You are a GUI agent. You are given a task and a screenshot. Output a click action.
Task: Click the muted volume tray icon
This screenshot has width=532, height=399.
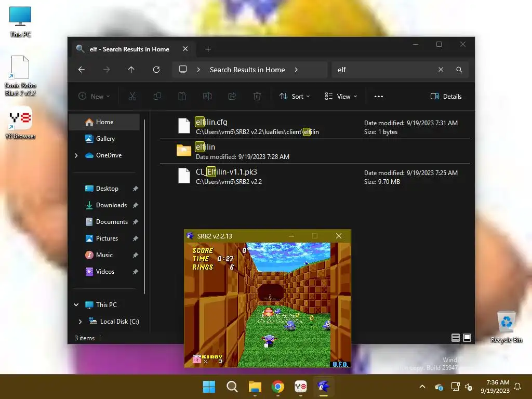pyautogui.click(x=469, y=387)
